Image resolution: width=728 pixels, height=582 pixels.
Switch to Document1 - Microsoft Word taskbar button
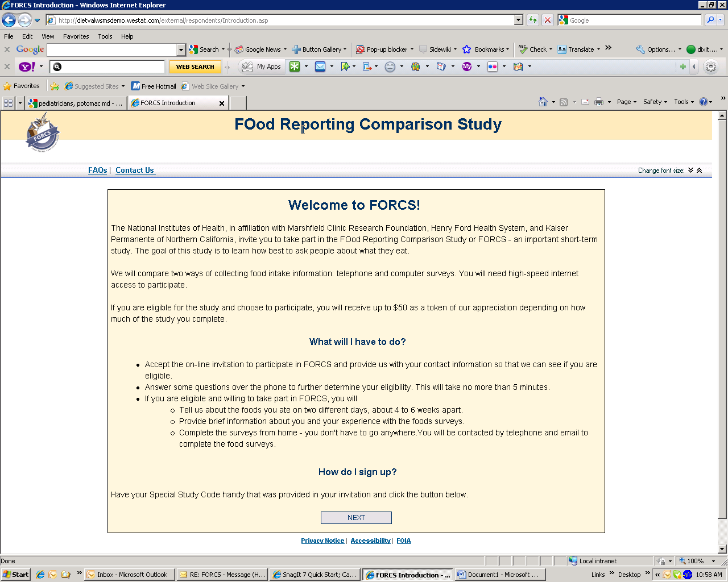click(499, 575)
